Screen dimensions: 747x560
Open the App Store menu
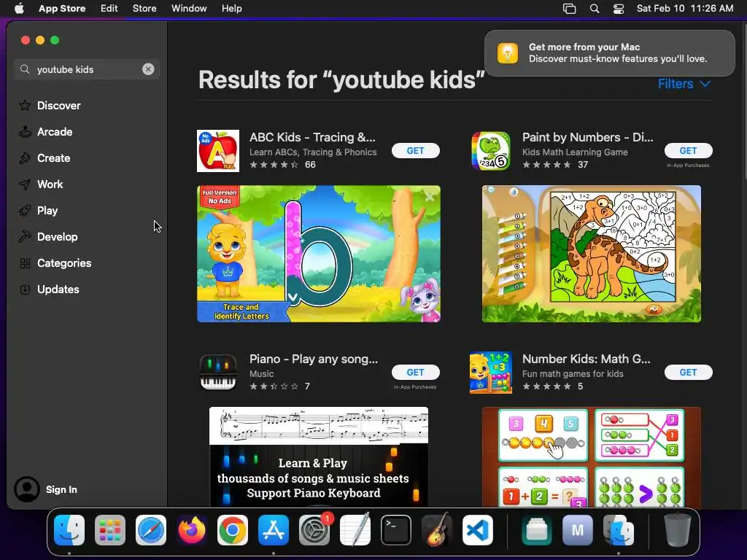(62, 8)
